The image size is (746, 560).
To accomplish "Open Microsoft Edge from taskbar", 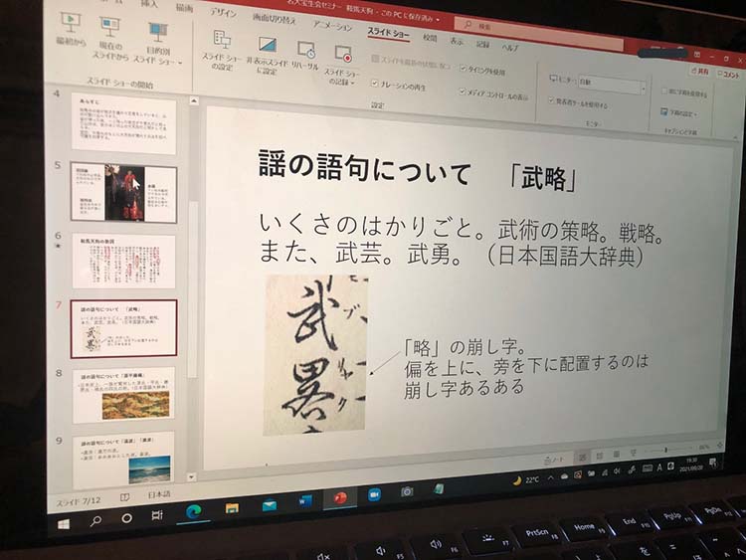I will click(193, 512).
